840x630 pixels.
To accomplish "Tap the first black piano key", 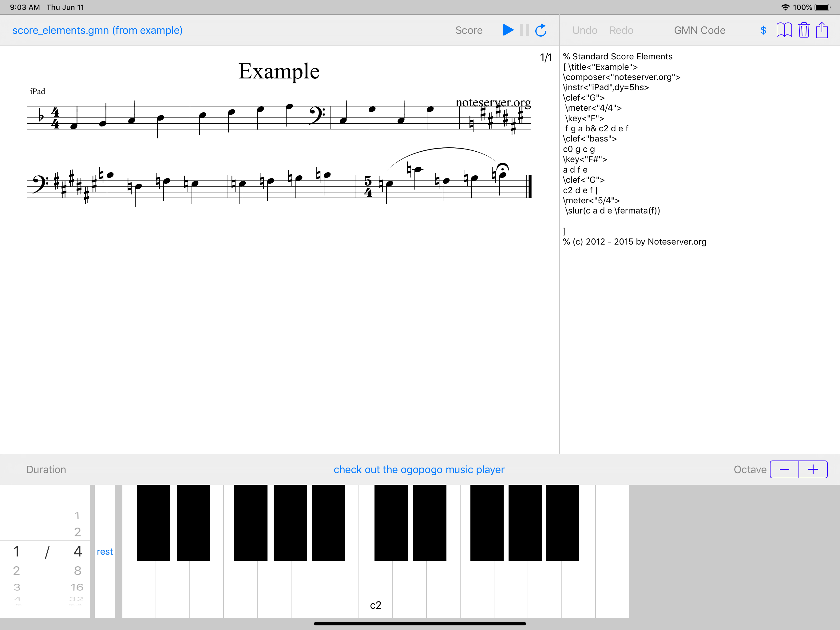I will pyautogui.click(x=153, y=522).
